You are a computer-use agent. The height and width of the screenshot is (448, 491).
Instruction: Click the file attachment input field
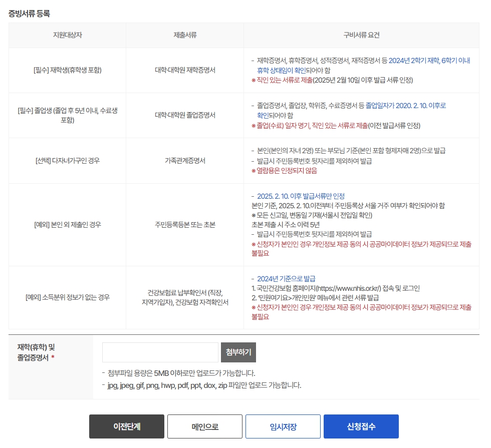pyautogui.click(x=160, y=352)
